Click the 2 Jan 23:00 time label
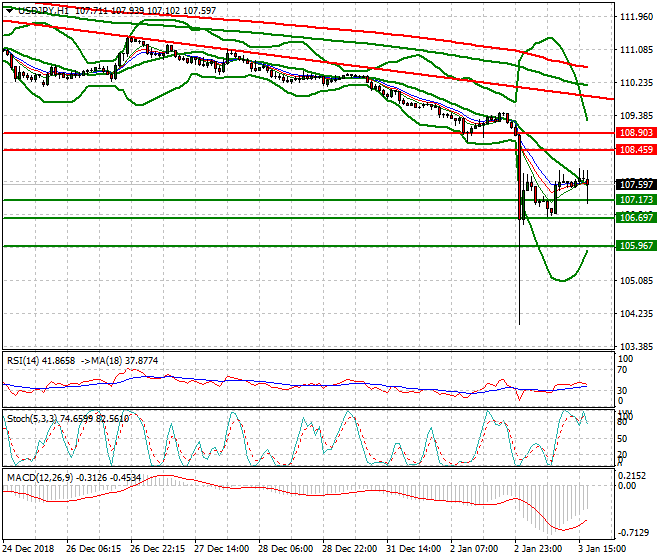The height and width of the screenshot is (560, 660). click(538, 549)
